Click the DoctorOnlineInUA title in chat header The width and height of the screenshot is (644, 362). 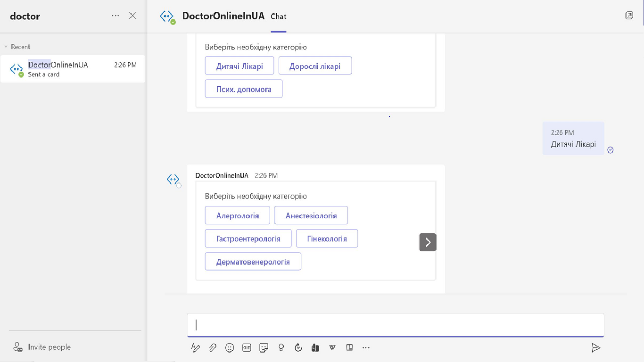click(223, 16)
